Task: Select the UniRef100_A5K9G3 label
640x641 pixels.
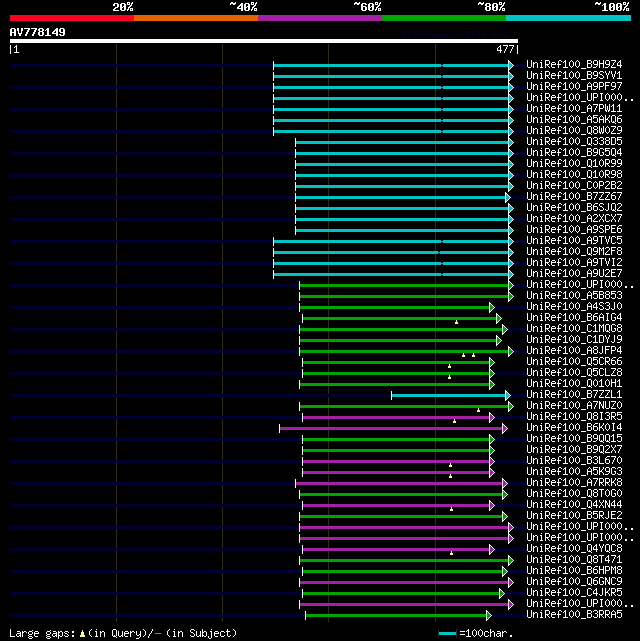Action: coord(574,472)
